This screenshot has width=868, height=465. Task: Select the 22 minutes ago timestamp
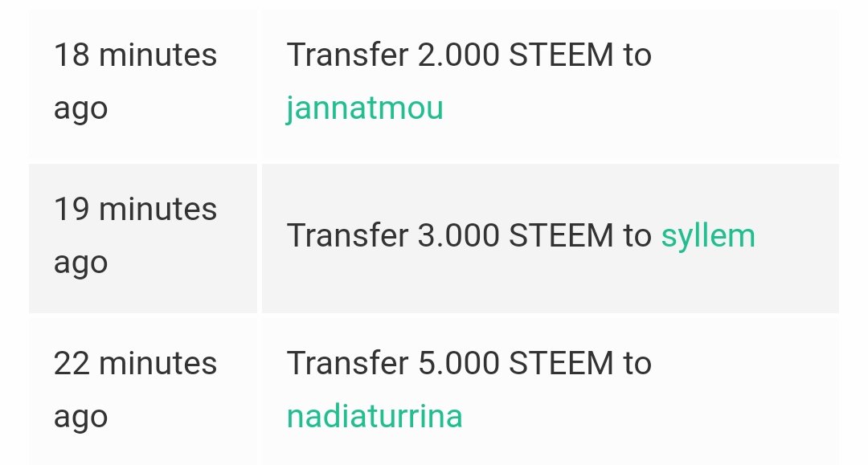click(135, 390)
